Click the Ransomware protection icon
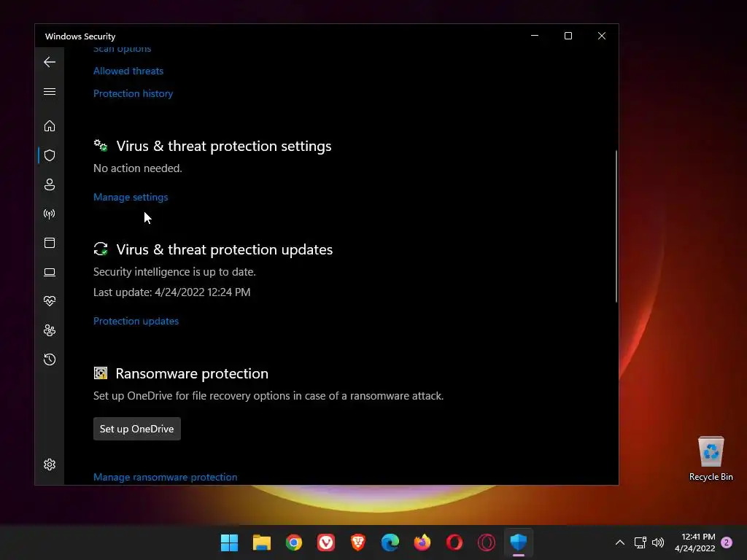747x560 pixels. coord(101,373)
